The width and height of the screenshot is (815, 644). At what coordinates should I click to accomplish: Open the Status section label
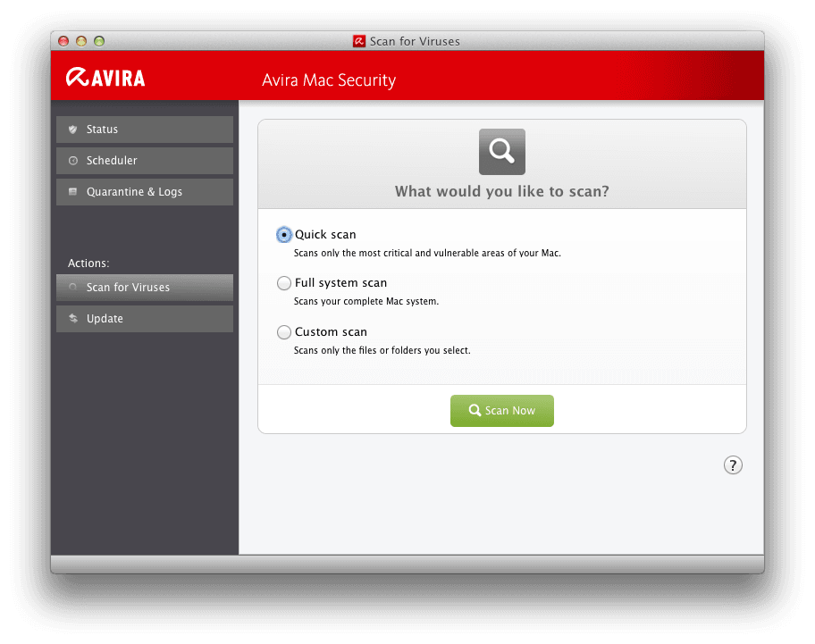pos(102,130)
